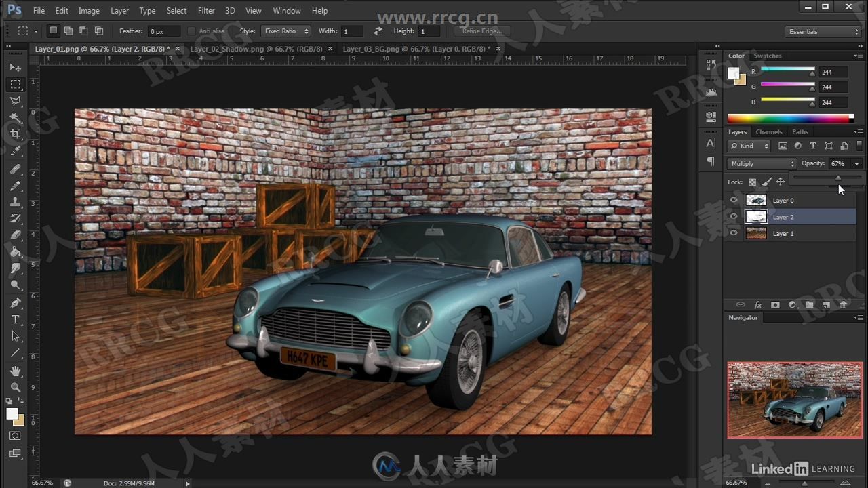Toggle lock transparent pixels
This screenshot has width=868, height=488.
pos(752,182)
